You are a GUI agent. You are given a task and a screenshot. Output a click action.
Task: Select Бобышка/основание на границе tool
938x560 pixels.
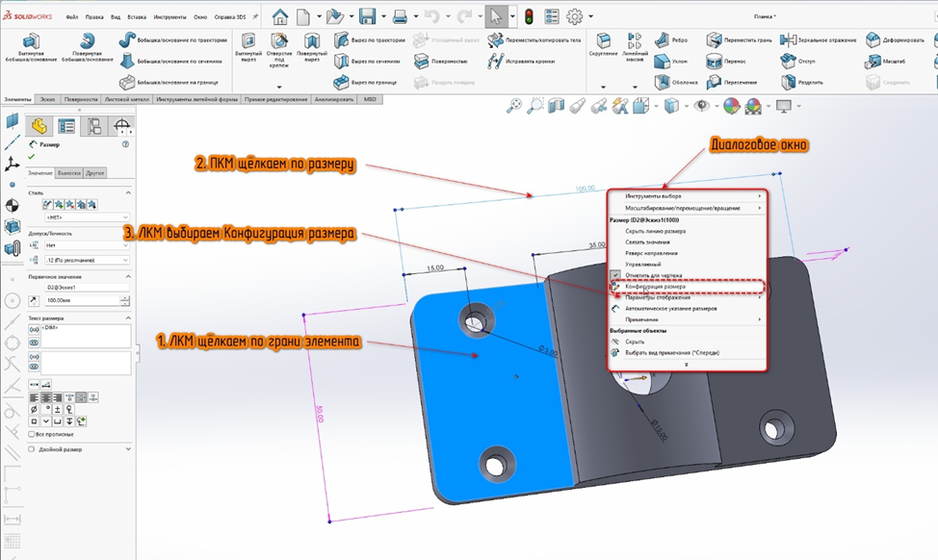pos(169,83)
